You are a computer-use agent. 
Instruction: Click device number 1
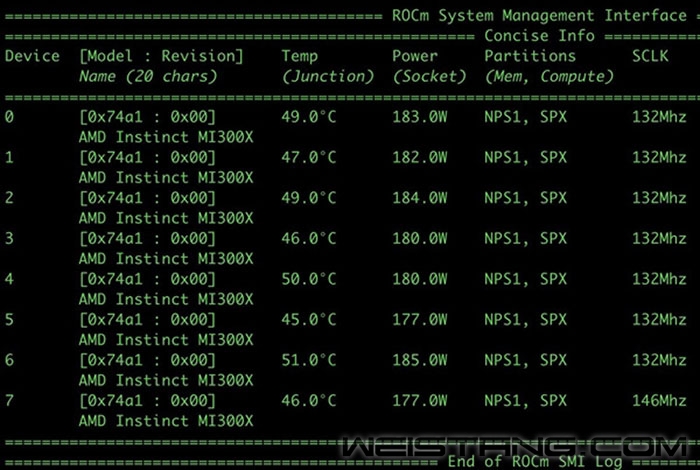9,158
